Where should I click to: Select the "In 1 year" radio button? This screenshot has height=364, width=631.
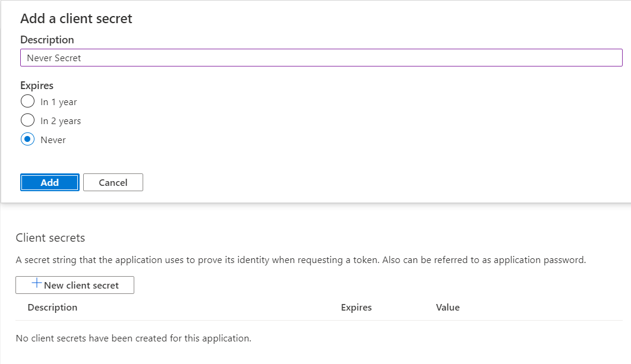(x=27, y=102)
